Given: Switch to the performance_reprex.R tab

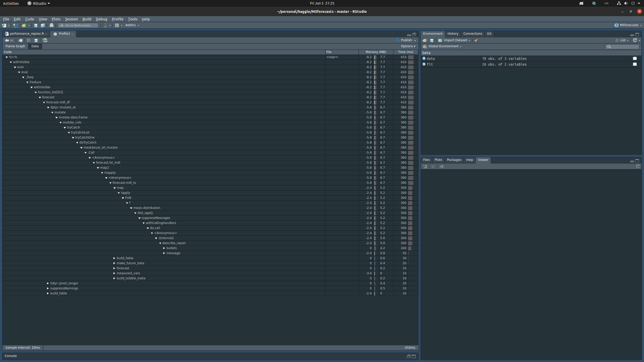Looking at the screenshot, I should (x=27, y=34).
